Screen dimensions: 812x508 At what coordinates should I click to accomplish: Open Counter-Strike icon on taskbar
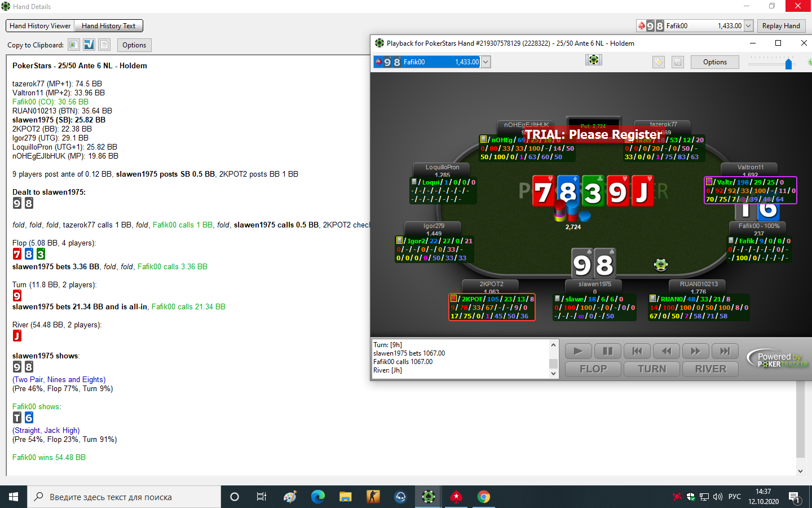point(373,497)
